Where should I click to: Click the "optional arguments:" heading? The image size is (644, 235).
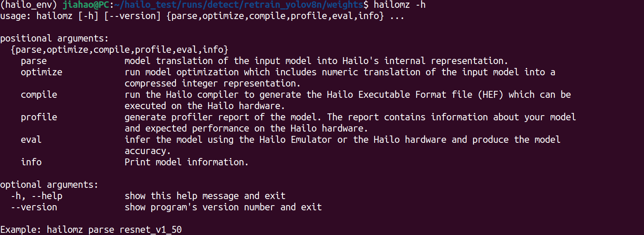coord(49,185)
